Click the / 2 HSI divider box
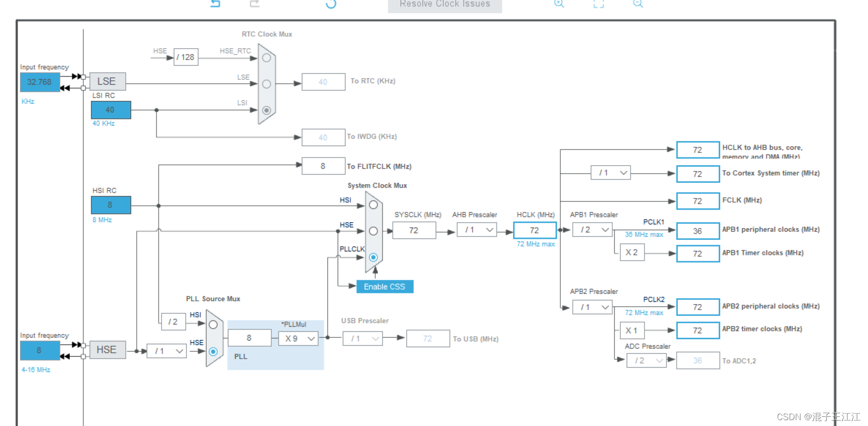The width and height of the screenshot is (868, 426). click(173, 322)
